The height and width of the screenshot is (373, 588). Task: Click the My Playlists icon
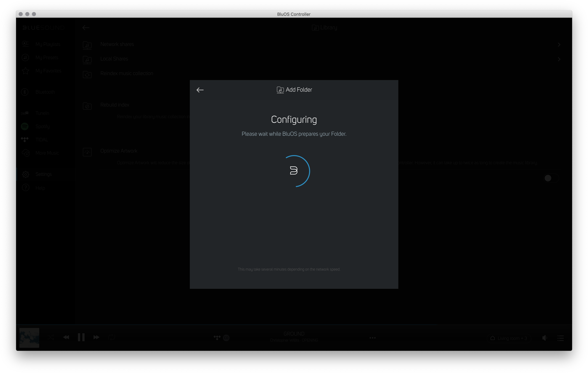click(25, 44)
